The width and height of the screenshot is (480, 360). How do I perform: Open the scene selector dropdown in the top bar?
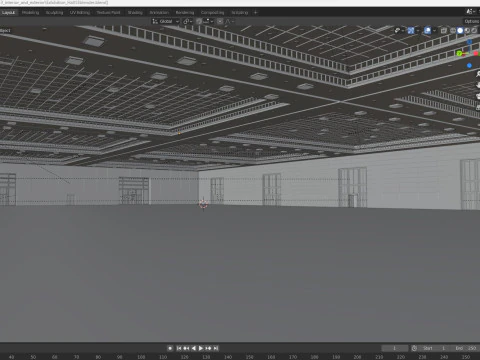(x=470, y=12)
